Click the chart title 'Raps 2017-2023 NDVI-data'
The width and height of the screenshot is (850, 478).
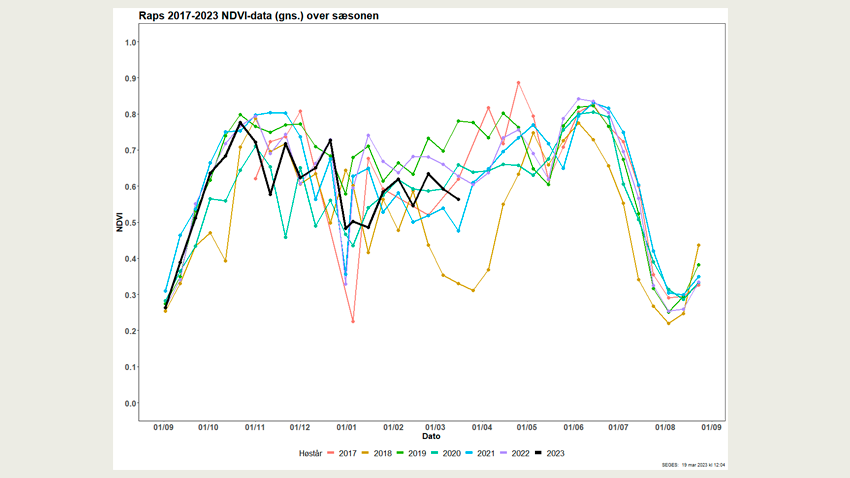[259, 17]
